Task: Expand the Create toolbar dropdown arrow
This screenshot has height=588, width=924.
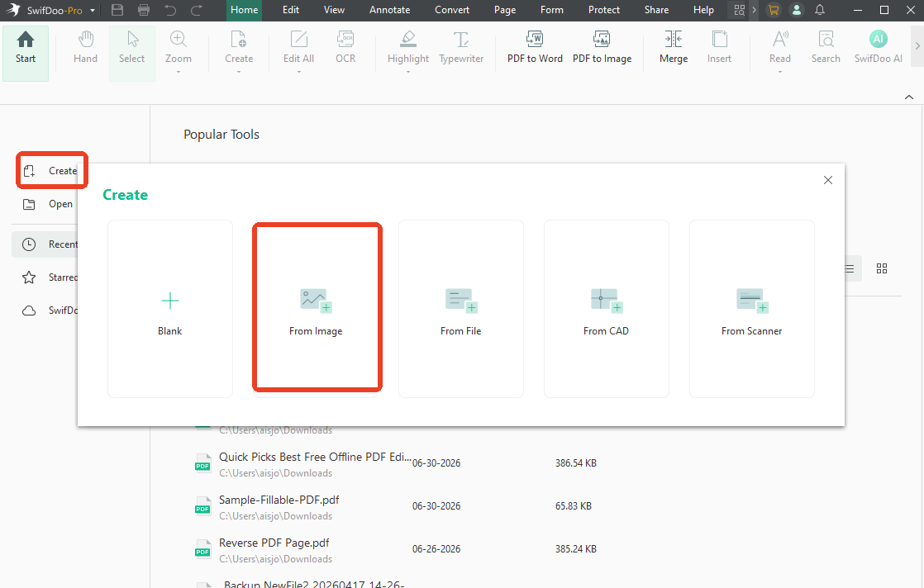Action: (239, 72)
